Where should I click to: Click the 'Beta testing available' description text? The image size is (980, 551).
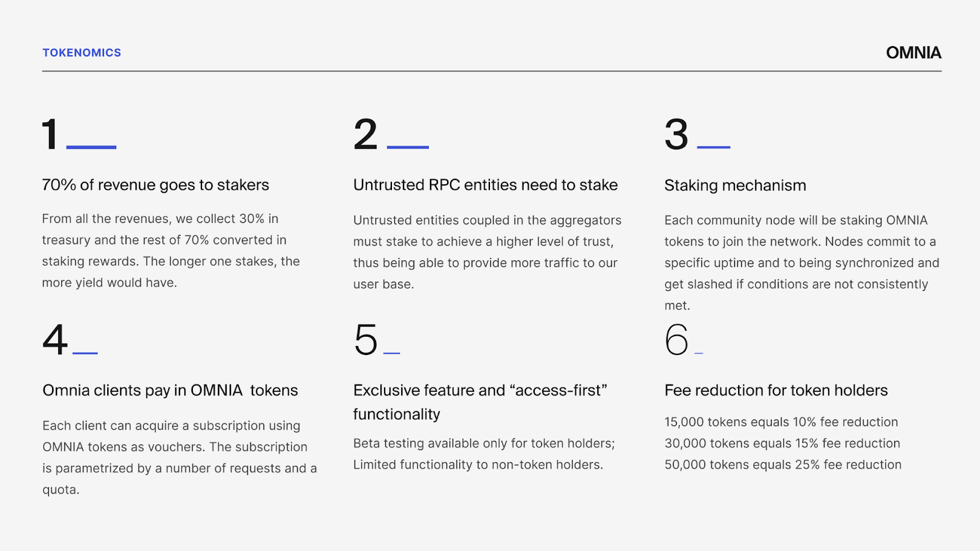click(484, 443)
